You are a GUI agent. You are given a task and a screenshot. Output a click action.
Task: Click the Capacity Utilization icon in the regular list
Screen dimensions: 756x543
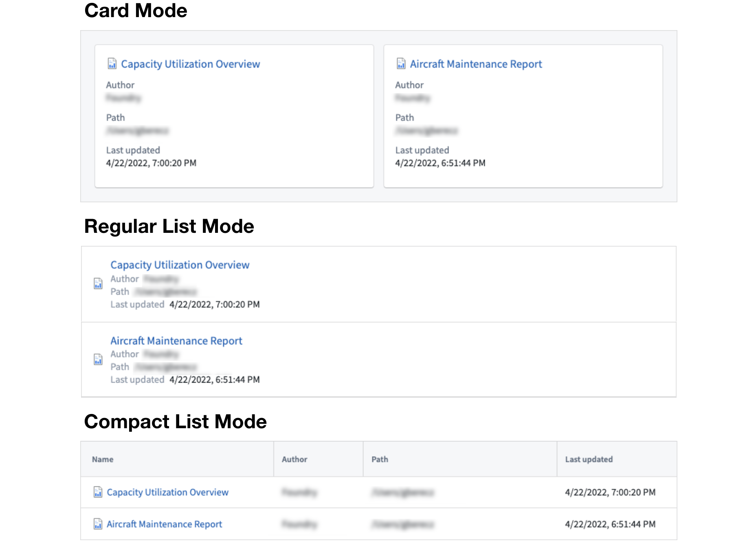point(98,283)
